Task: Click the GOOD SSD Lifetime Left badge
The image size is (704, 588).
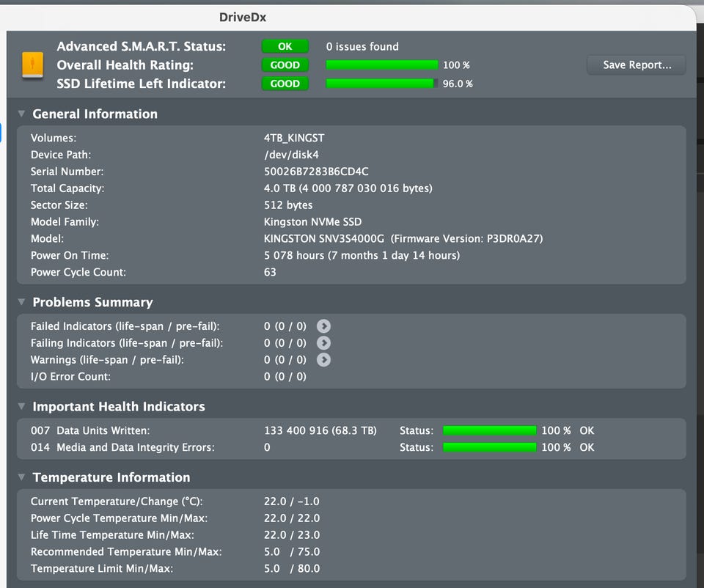Action: 285,84
